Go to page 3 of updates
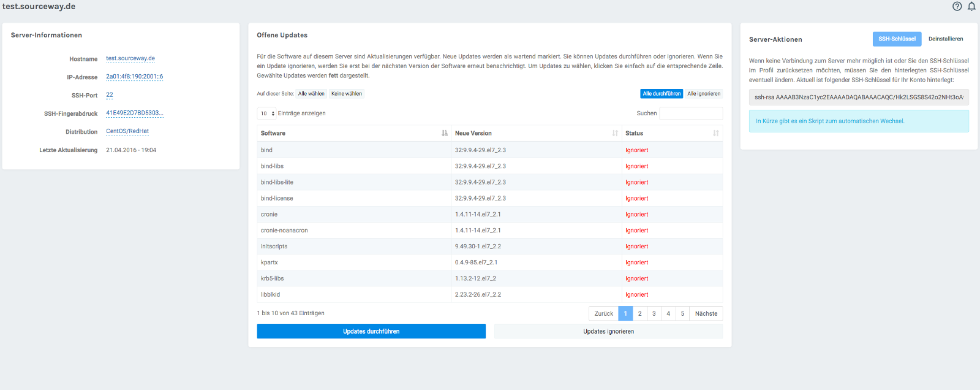This screenshot has width=980, height=390. 654,313
